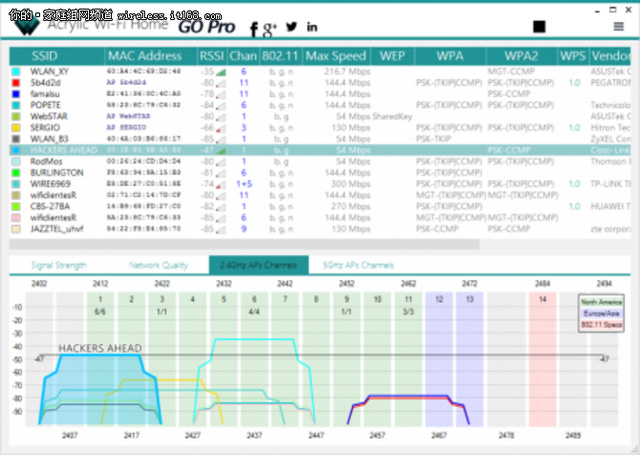Sort by Max Speed column header
The height and width of the screenshot is (455, 640).
(336, 55)
